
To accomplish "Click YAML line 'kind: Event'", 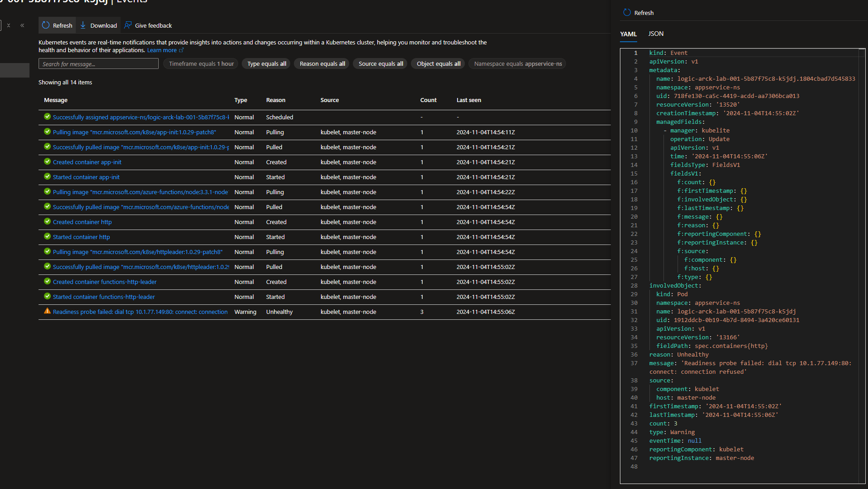I will coord(668,53).
